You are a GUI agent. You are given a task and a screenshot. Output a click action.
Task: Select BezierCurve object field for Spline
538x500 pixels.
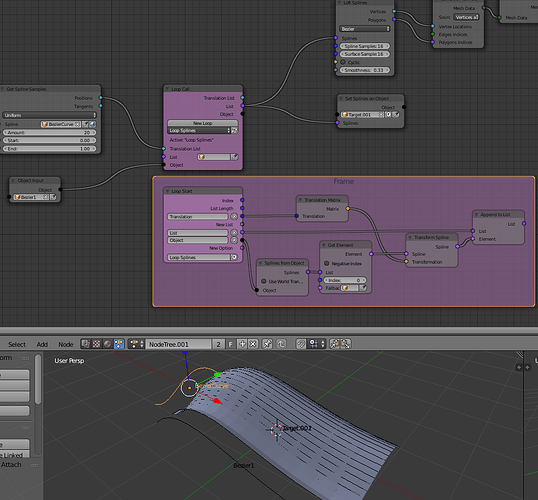pyautogui.click(x=61, y=124)
